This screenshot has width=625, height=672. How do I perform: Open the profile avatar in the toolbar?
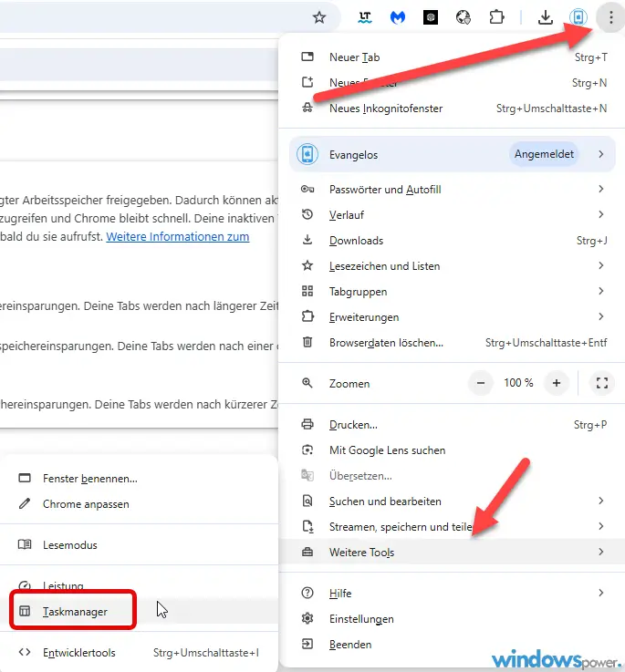click(x=578, y=17)
